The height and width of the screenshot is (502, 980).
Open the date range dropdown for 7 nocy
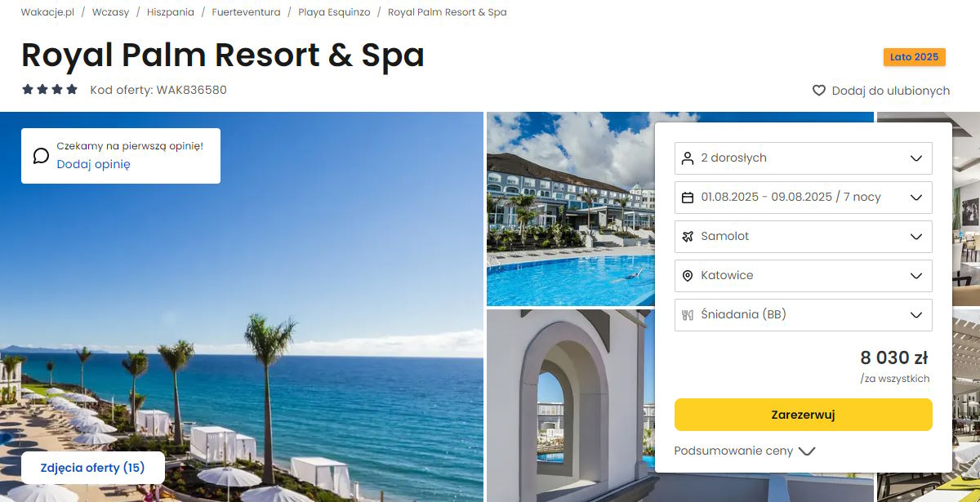804,198
